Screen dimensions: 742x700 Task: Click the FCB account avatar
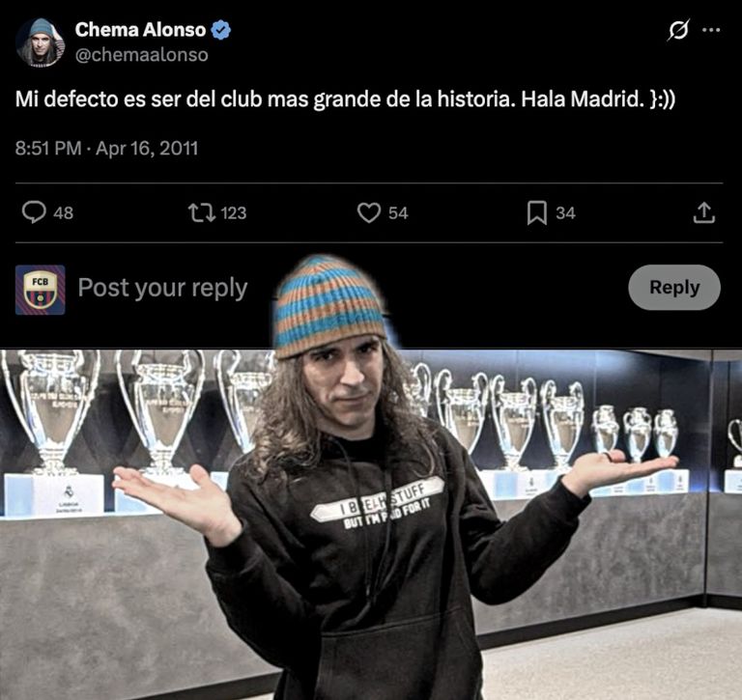(x=41, y=290)
